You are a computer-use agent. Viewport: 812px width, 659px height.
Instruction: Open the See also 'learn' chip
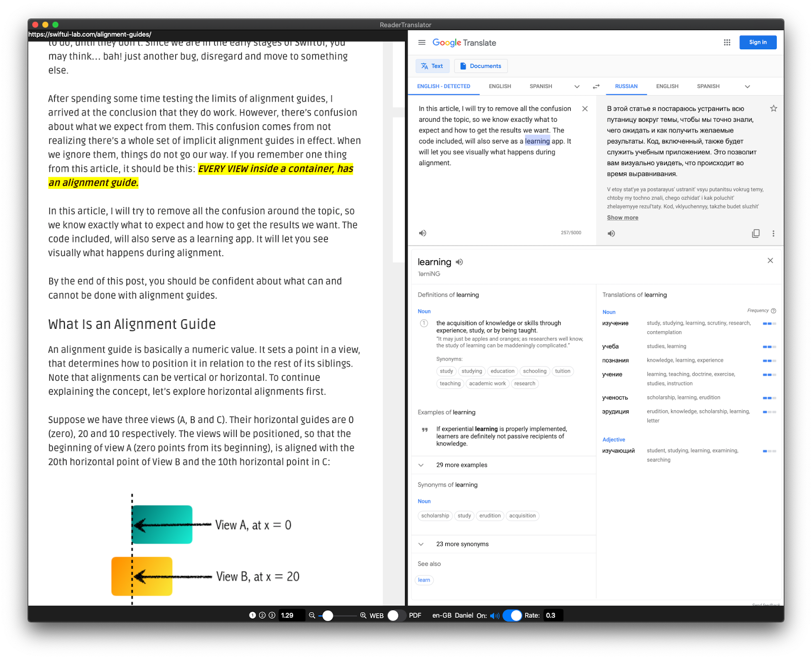(x=424, y=580)
